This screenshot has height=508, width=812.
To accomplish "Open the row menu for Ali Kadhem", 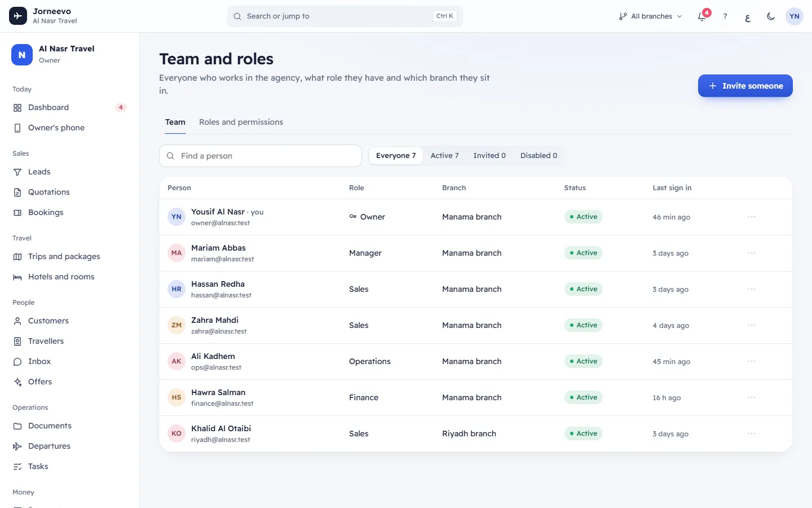I will [x=752, y=361].
